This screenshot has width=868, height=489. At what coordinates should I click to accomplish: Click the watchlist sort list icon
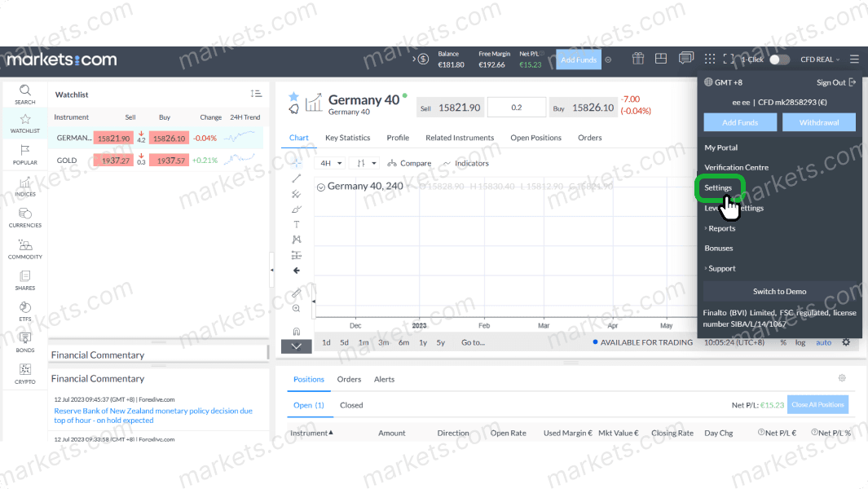click(256, 95)
